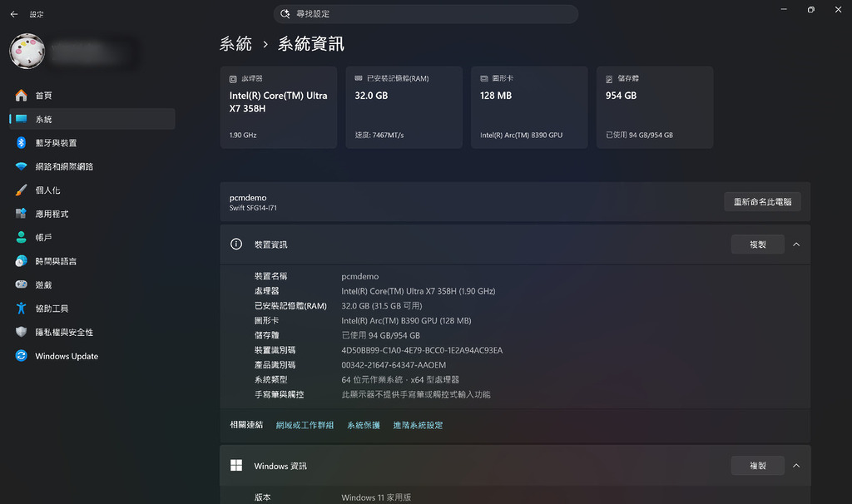852x504 pixels.
Task: Click Intel(R) Arc(TM) B390 GPU (128 MB) value
Action: (406, 320)
